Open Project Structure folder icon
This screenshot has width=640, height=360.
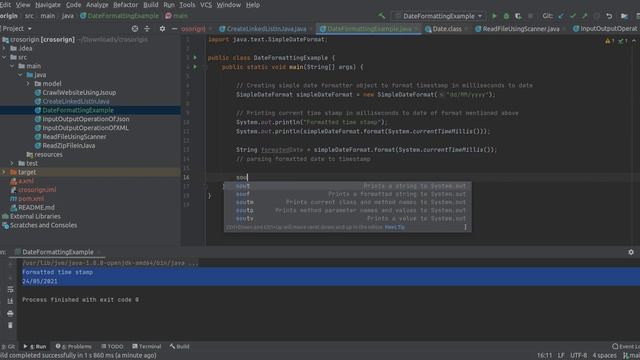click(624, 16)
